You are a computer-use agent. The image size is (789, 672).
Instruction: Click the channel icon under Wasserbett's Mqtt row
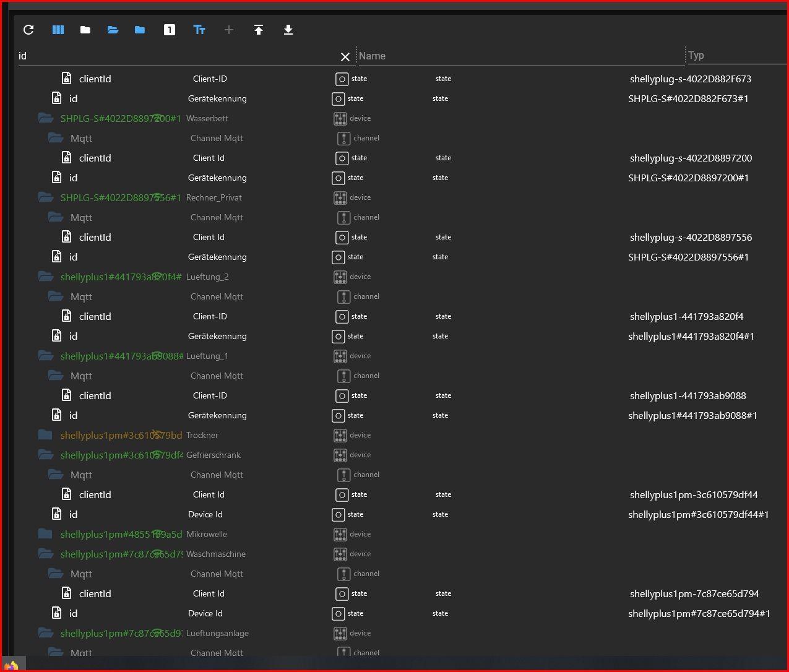click(343, 138)
